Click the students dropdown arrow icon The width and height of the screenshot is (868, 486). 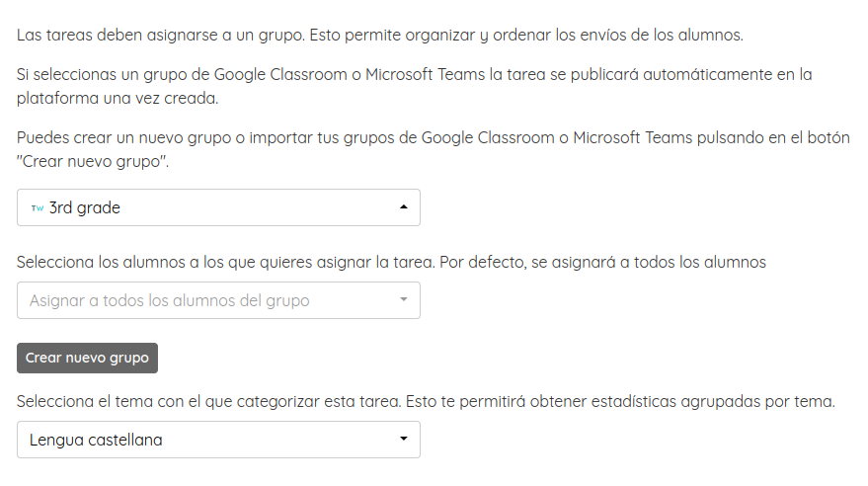pyautogui.click(x=403, y=300)
